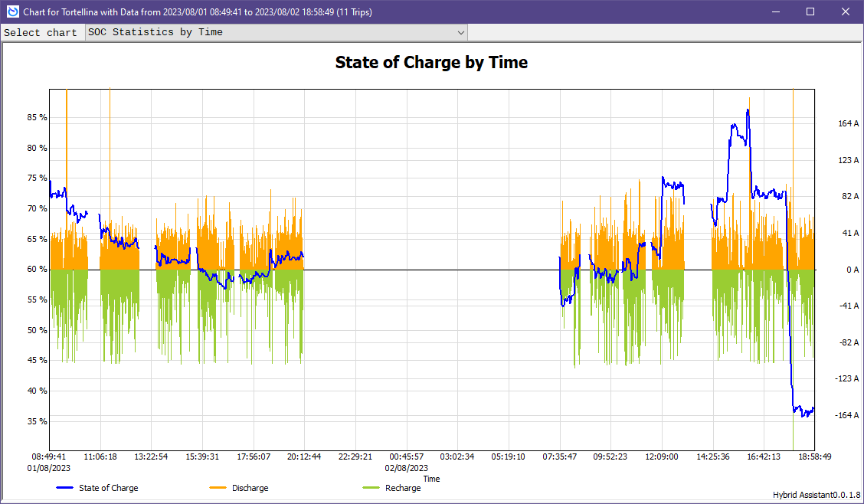This screenshot has width=864, height=504.
Task: Click the 17:56:07 time axis label
Action: (x=254, y=457)
